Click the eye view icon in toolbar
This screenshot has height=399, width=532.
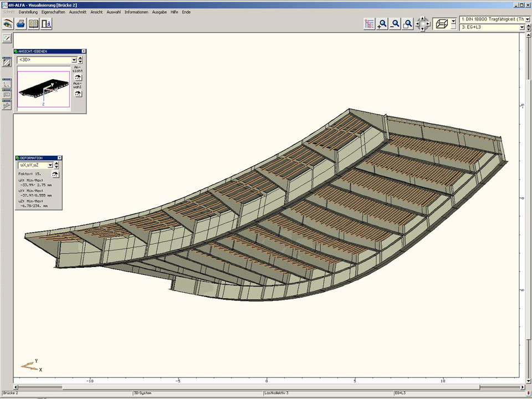(8, 24)
